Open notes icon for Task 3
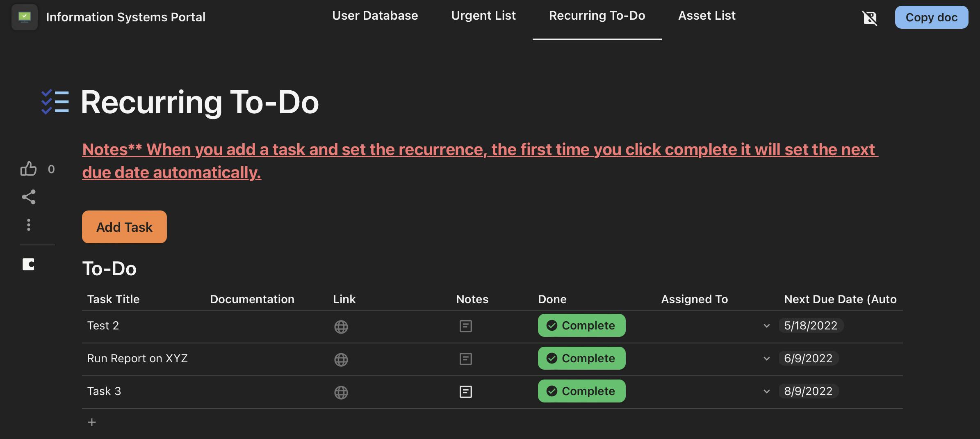The width and height of the screenshot is (980, 439). (466, 392)
